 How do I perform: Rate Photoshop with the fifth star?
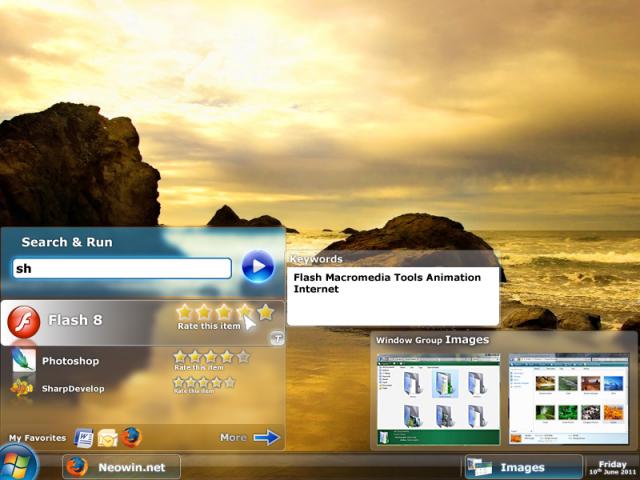coord(242,356)
